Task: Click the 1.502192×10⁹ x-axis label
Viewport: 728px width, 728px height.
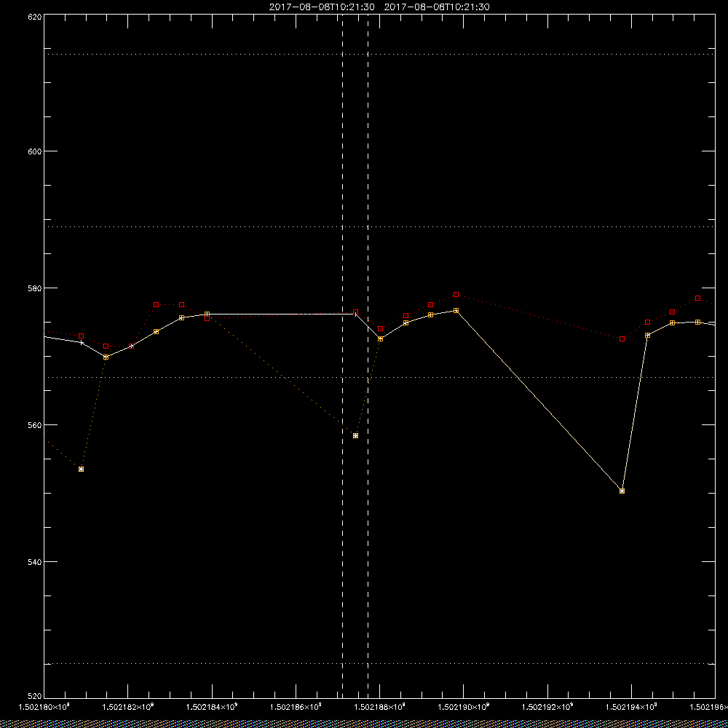Action: point(548,707)
